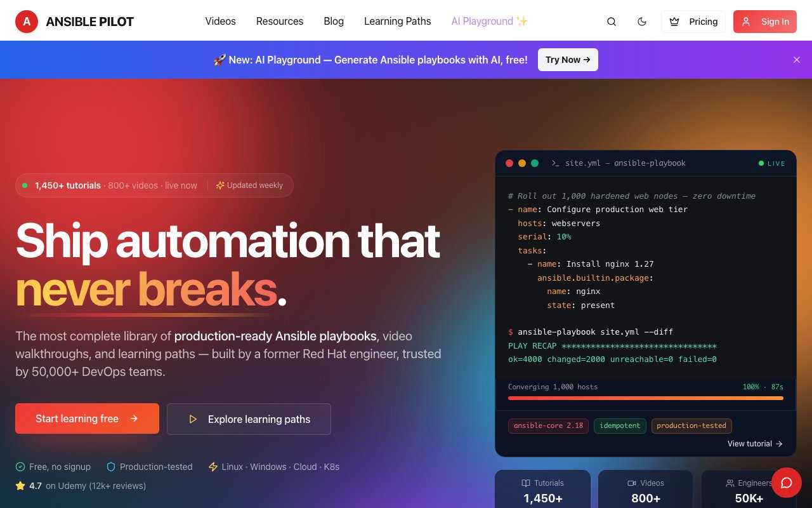Click the crown icon in Pricing button
Screen dimensions: 812x508
(674, 22)
